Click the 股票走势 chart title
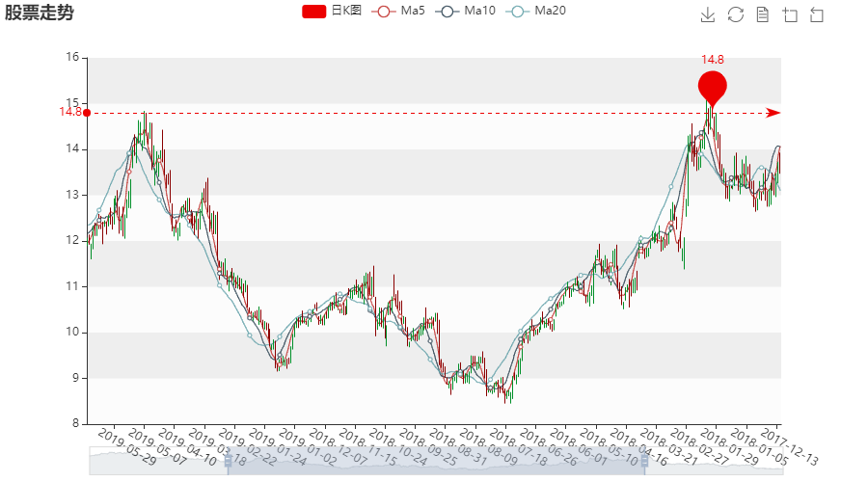Image resolution: width=868 pixels, height=482 pixels. [x=40, y=13]
